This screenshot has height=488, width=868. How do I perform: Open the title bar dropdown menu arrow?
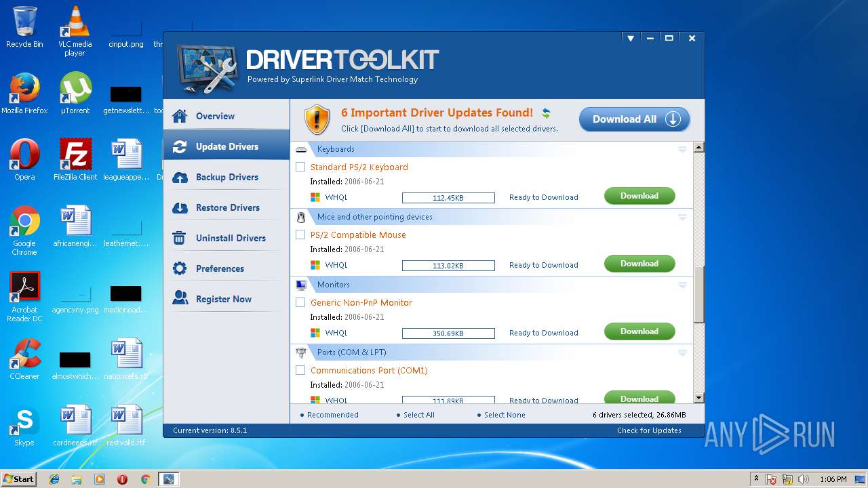[631, 39]
